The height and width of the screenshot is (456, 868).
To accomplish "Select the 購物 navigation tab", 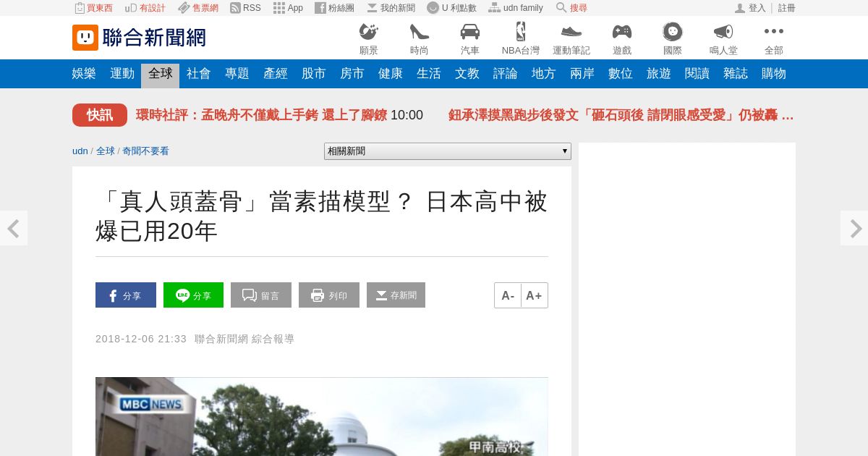I will 774,74.
